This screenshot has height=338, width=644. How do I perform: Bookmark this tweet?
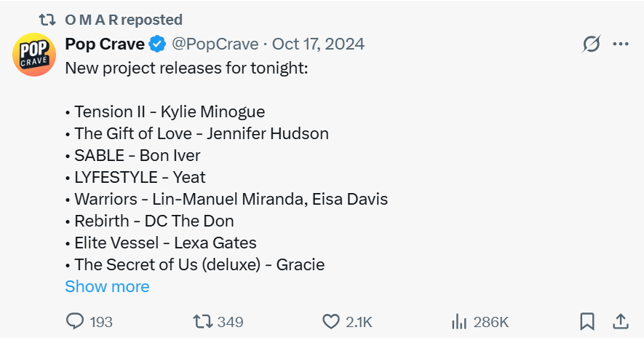587,321
